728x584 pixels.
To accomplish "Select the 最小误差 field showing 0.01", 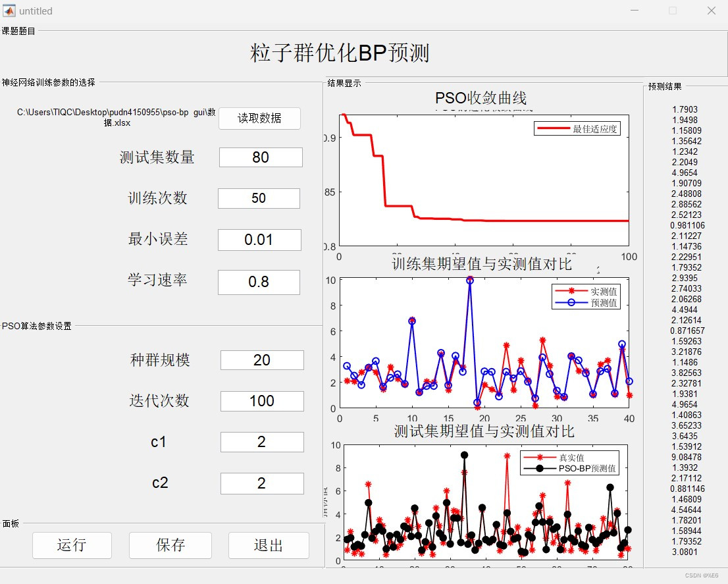I will [x=259, y=240].
